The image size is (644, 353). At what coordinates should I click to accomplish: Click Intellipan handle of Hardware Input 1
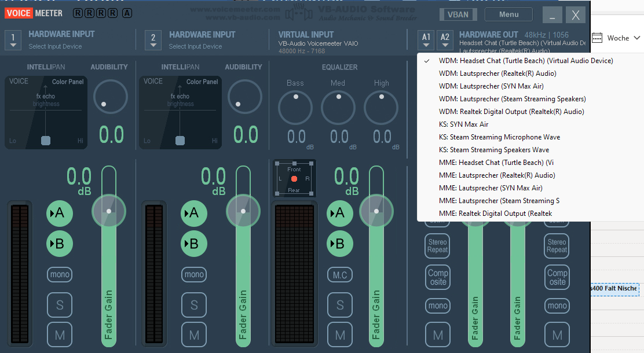46,141
